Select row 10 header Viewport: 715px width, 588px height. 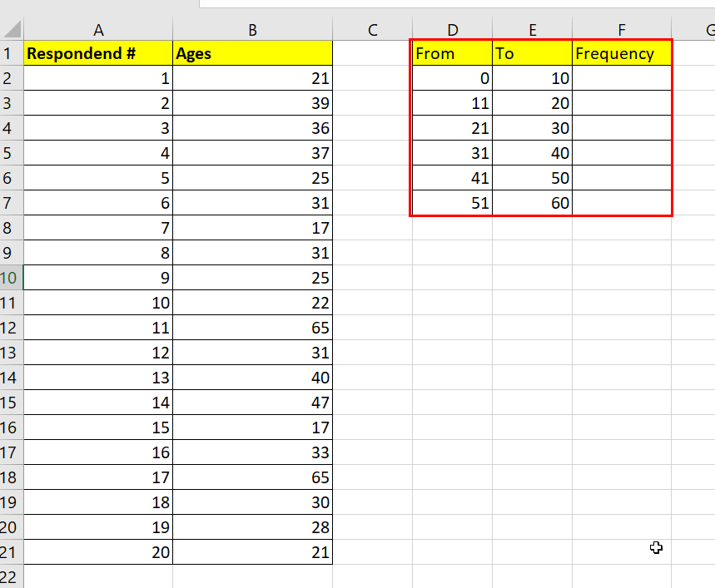(12, 278)
